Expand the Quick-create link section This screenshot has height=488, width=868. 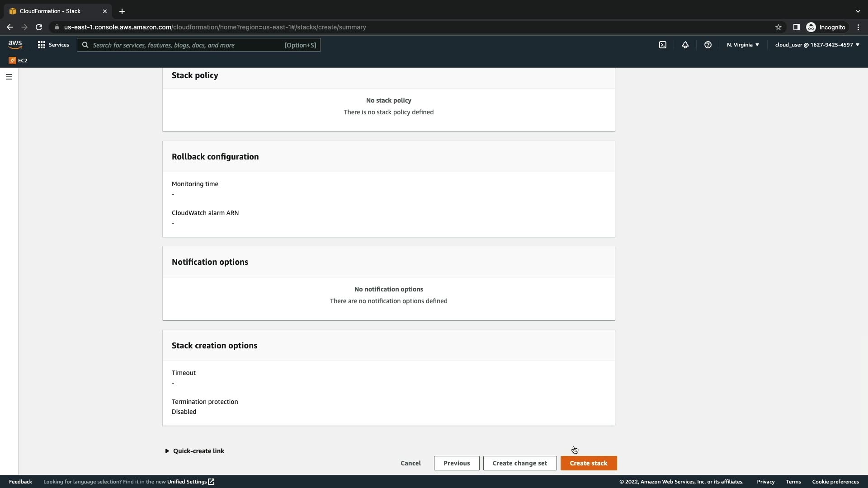click(195, 451)
